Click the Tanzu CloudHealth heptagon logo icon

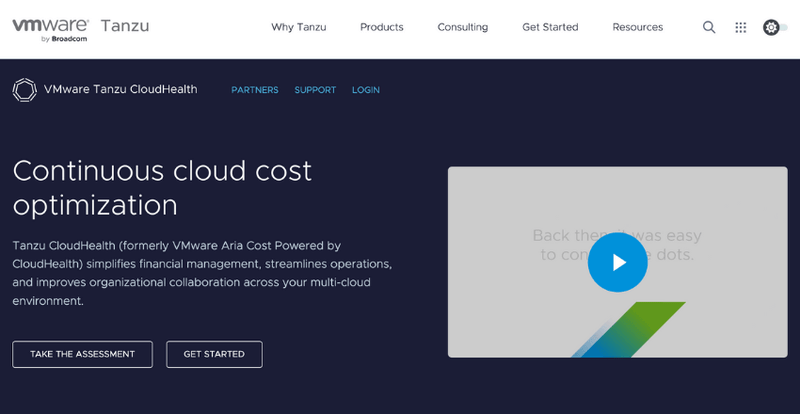(24, 90)
